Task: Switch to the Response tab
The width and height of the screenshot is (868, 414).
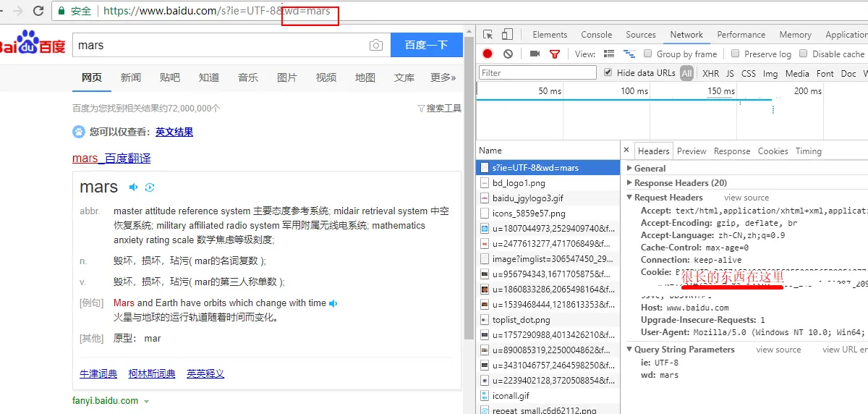Action: 732,151
